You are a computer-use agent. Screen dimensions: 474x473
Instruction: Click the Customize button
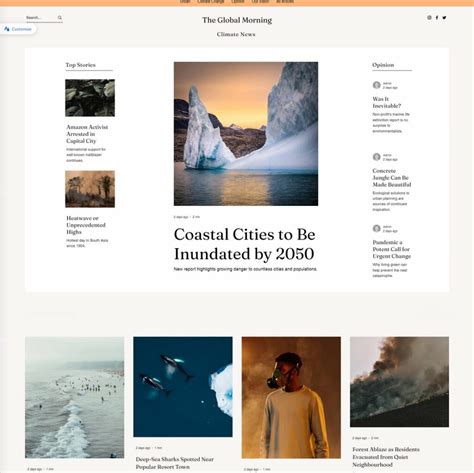pyautogui.click(x=18, y=29)
